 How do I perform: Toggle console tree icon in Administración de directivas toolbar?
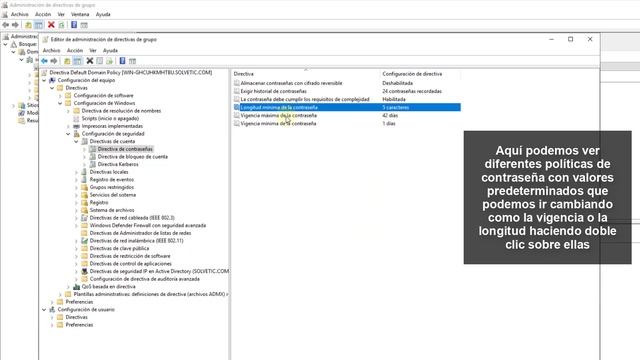[x=38, y=25]
